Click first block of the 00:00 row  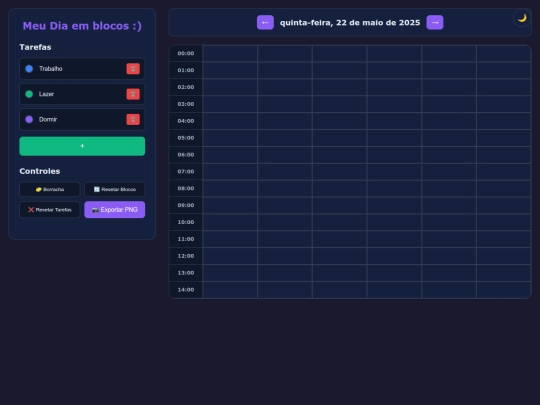230,53
